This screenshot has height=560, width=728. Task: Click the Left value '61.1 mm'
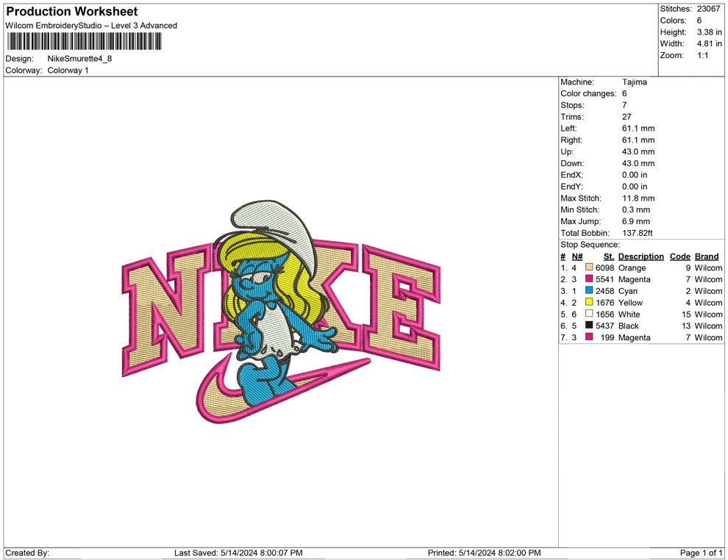(x=638, y=128)
